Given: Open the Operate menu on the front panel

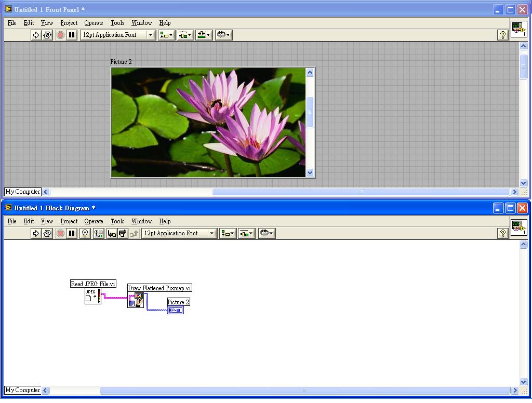Looking at the screenshot, I should pos(94,23).
